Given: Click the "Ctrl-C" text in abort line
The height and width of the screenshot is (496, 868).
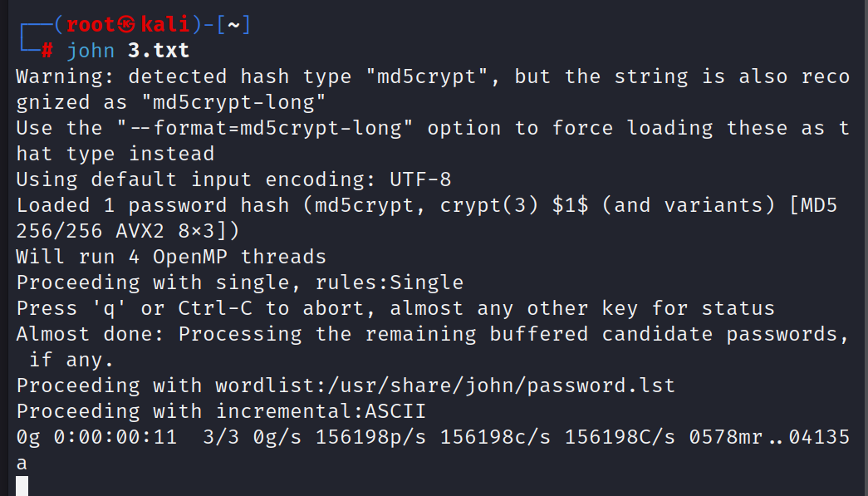Looking at the screenshot, I should tap(215, 308).
